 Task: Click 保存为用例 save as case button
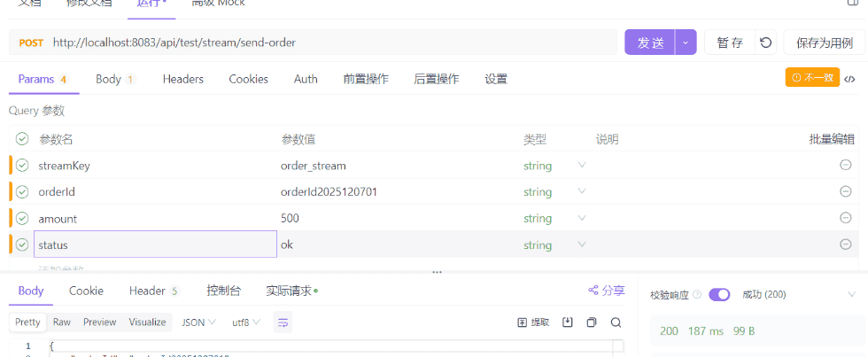click(825, 43)
